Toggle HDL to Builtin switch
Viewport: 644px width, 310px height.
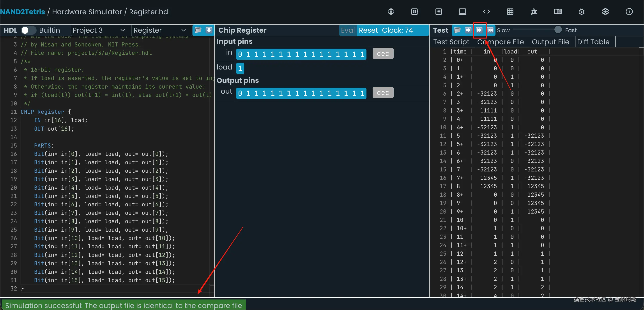[28, 30]
